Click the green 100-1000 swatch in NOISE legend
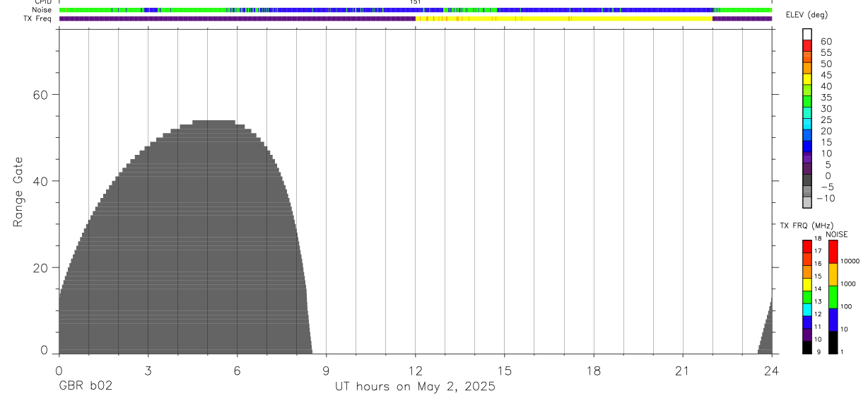The image size is (868, 401). coord(833,297)
